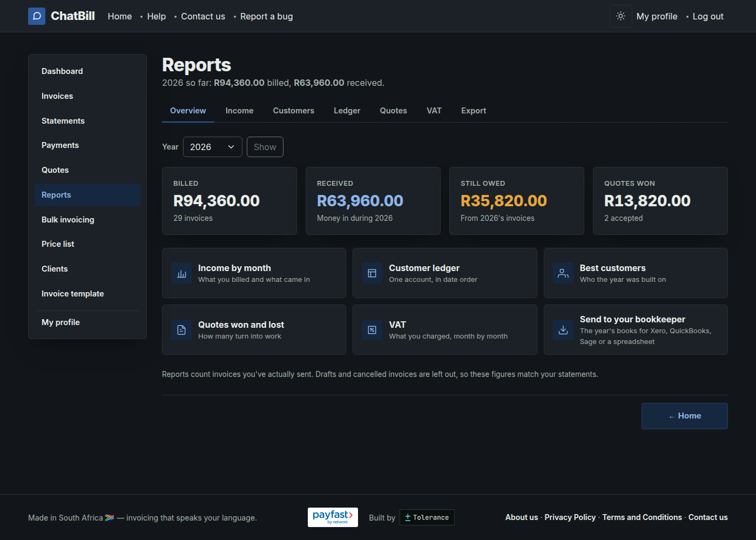Open the Send to your bookkeeper card
The height and width of the screenshot is (540, 756).
point(636,330)
